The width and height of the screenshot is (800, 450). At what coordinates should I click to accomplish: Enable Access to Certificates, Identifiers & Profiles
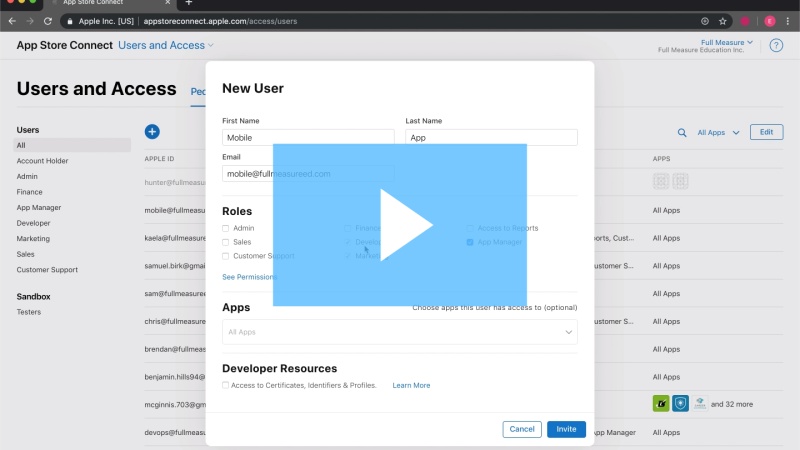pyautogui.click(x=226, y=385)
